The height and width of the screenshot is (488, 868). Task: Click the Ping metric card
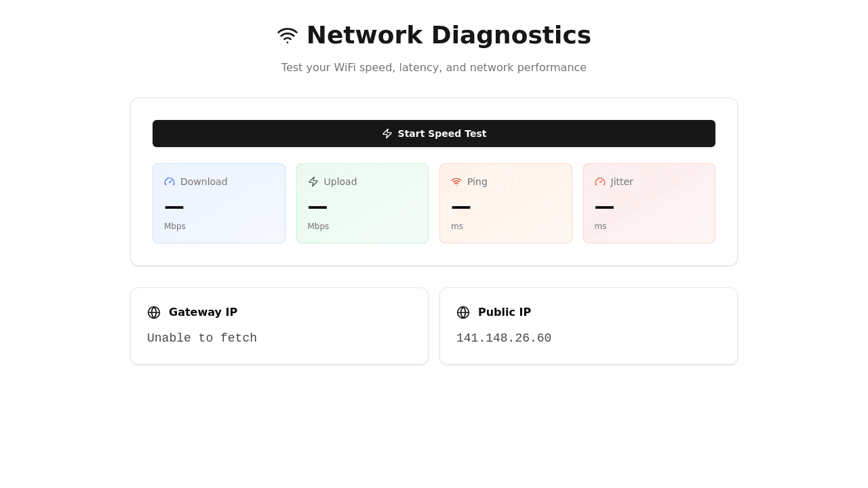(x=505, y=203)
